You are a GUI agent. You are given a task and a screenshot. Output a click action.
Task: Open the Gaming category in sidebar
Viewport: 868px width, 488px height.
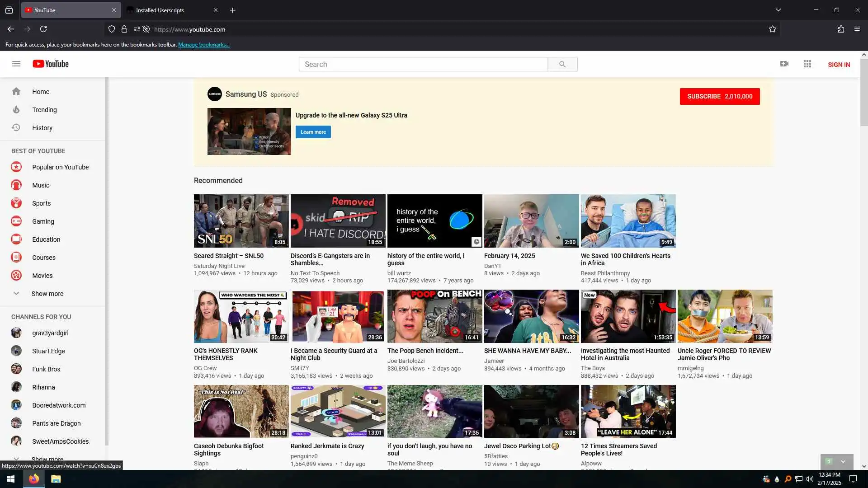point(43,221)
